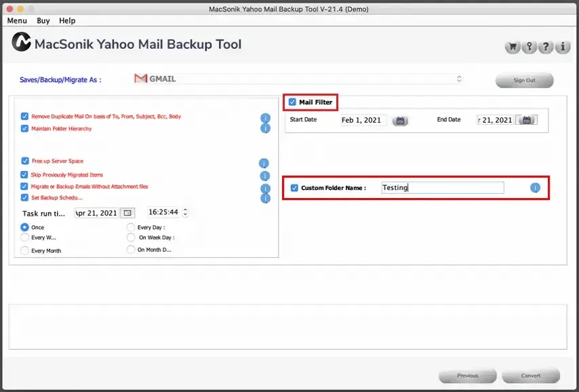579x392 pixels.
Task: Click the shopping cart buy icon
Action: [x=513, y=47]
